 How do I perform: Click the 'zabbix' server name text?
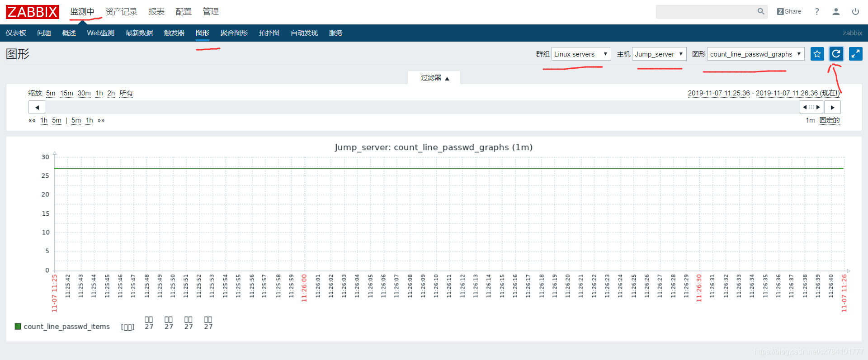852,33
